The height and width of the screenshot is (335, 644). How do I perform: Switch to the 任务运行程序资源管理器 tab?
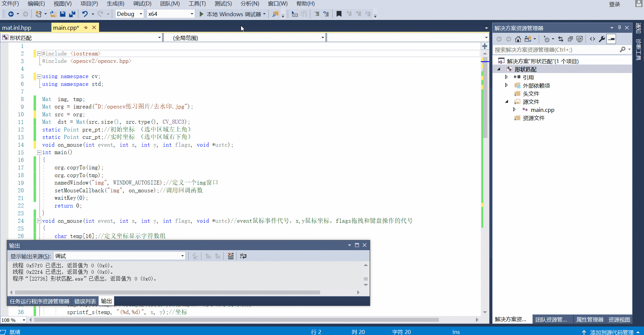(x=40, y=301)
